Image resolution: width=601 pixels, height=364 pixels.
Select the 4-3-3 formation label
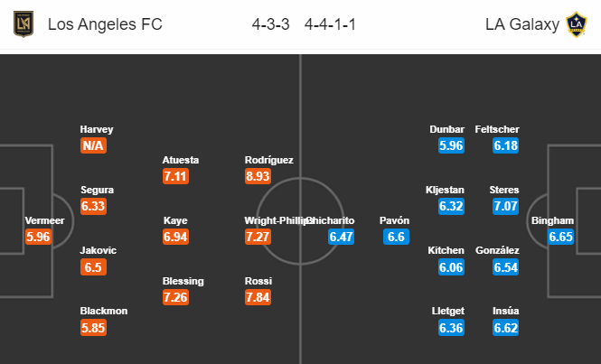pos(270,24)
